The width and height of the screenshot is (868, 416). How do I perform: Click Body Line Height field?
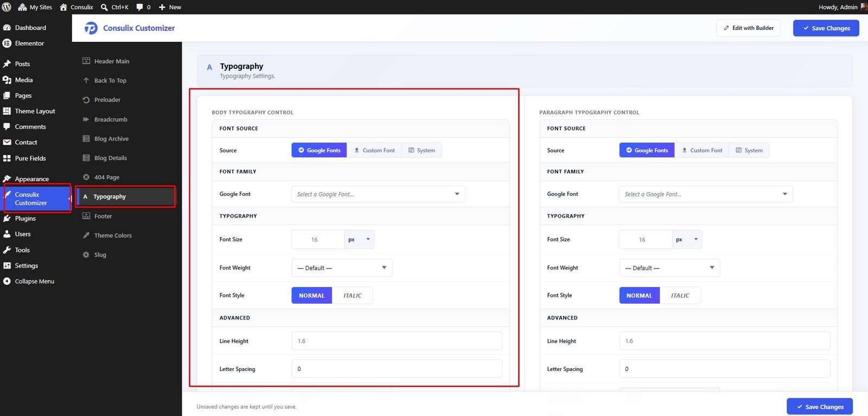click(x=397, y=341)
